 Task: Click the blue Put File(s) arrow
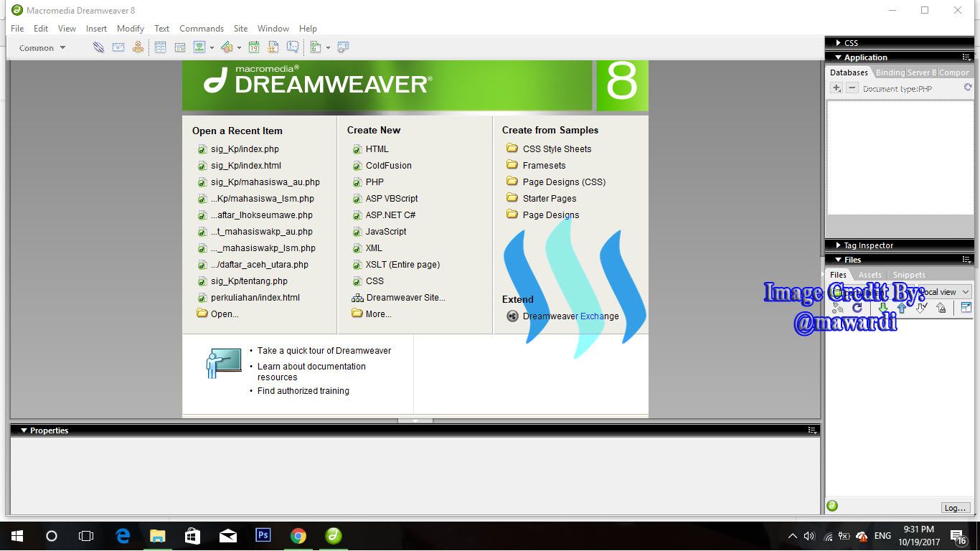pos(902,308)
